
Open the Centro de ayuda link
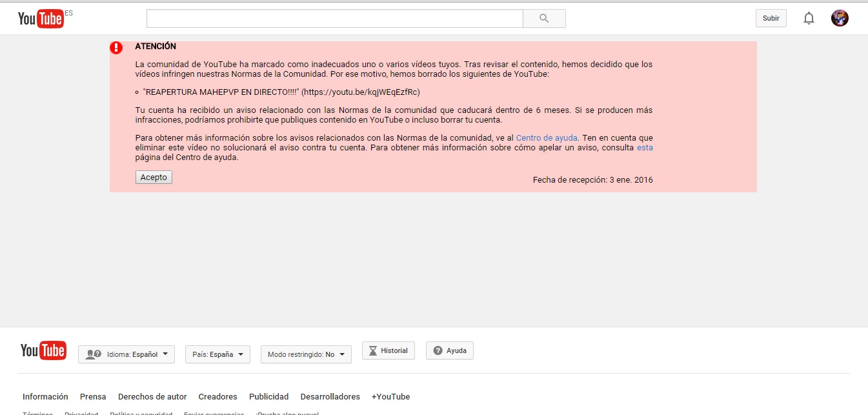point(547,138)
